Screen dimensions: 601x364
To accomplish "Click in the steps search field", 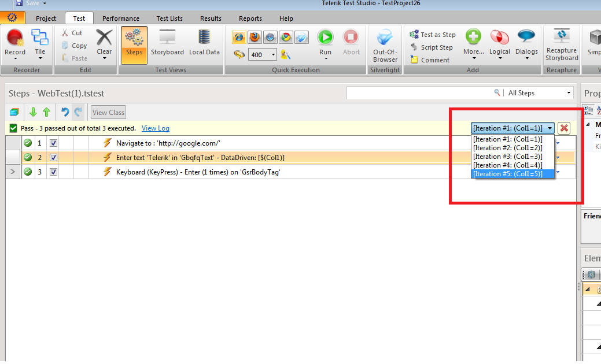I will tap(420, 93).
